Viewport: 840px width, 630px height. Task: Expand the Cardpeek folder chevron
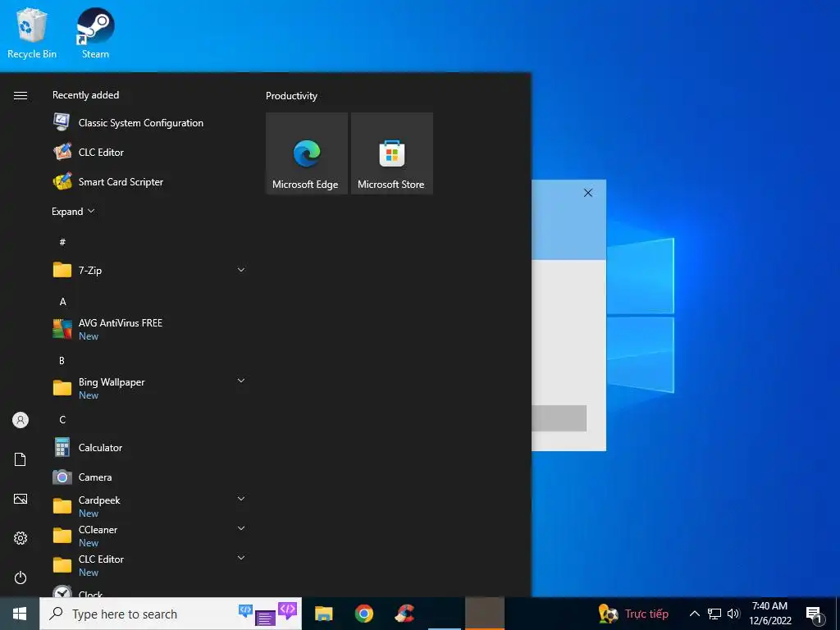241,499
